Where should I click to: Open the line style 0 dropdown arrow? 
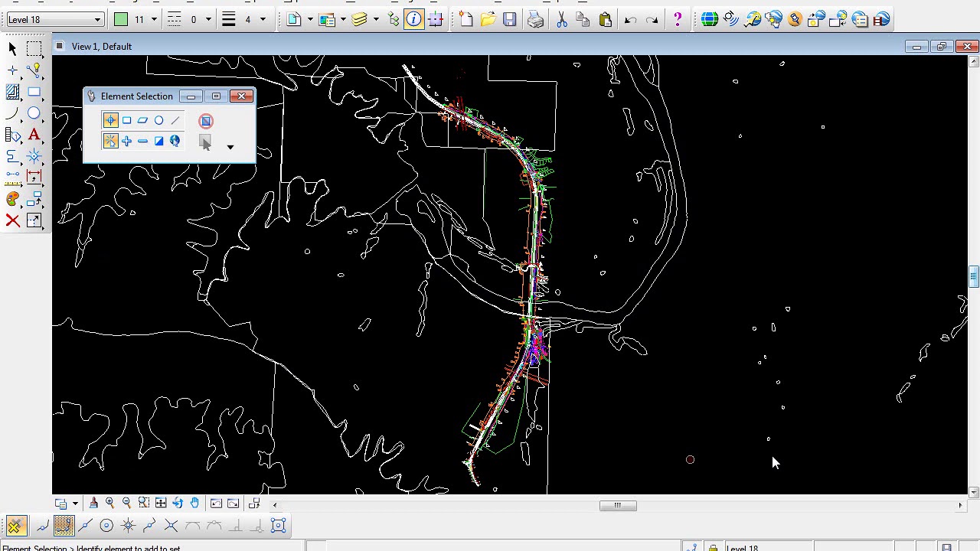208,19
